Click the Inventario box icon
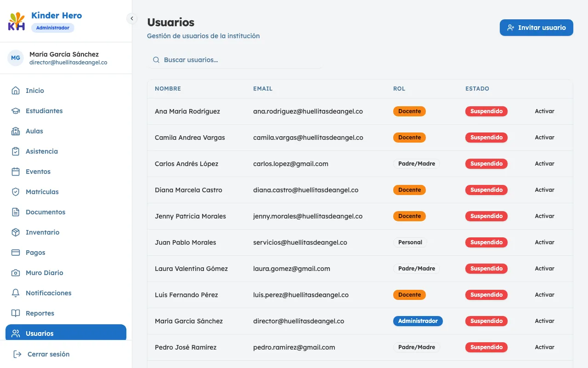Screen dimensions: 588x368 (16, 232)
